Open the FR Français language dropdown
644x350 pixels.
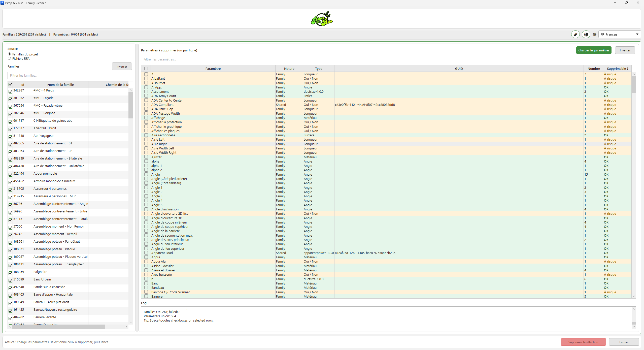point(620,34)
